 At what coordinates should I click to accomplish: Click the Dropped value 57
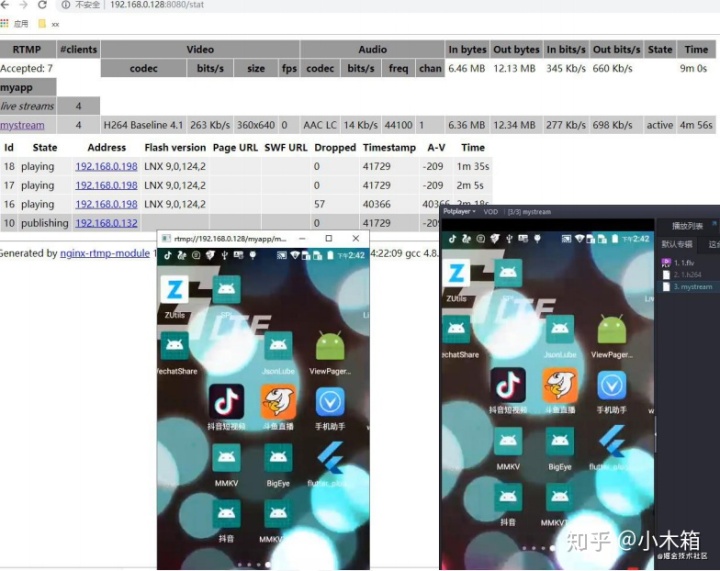click(x=320, y=204)
